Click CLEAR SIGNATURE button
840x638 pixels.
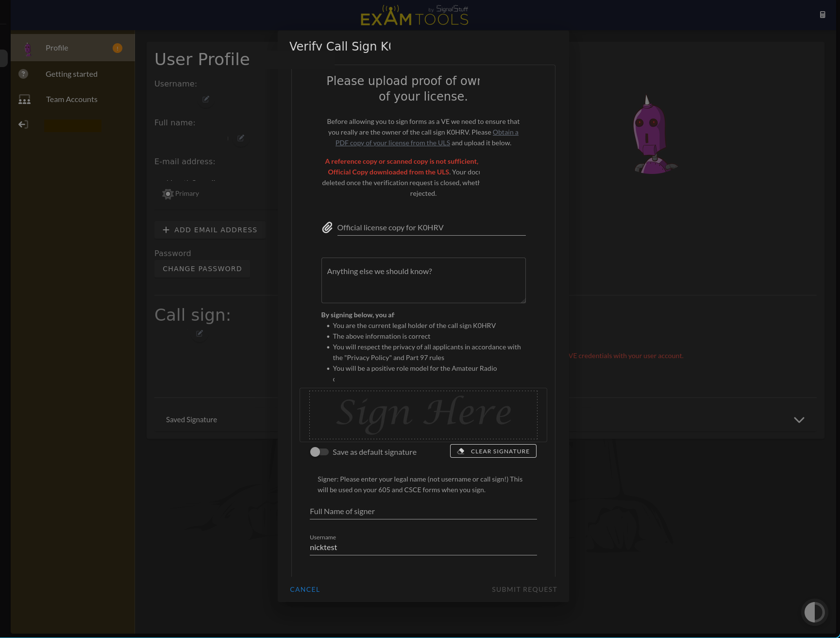[x=493, y=451]
